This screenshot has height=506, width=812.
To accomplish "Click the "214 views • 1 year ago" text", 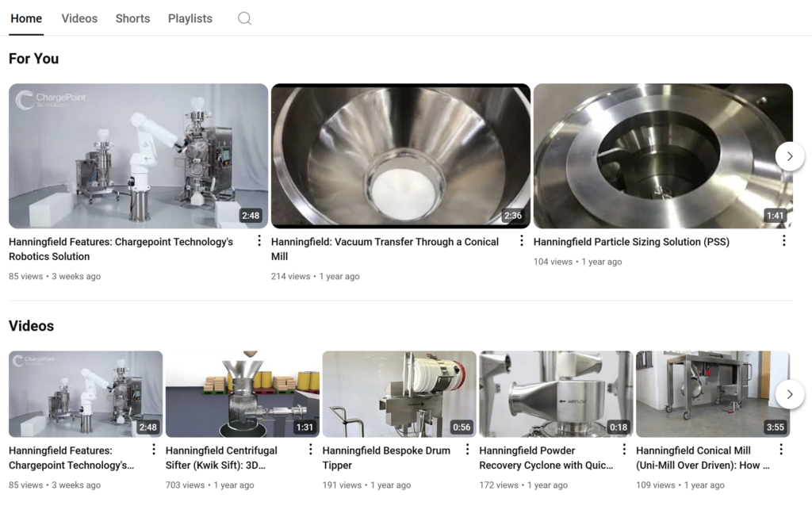I will [x=316, y=277].
